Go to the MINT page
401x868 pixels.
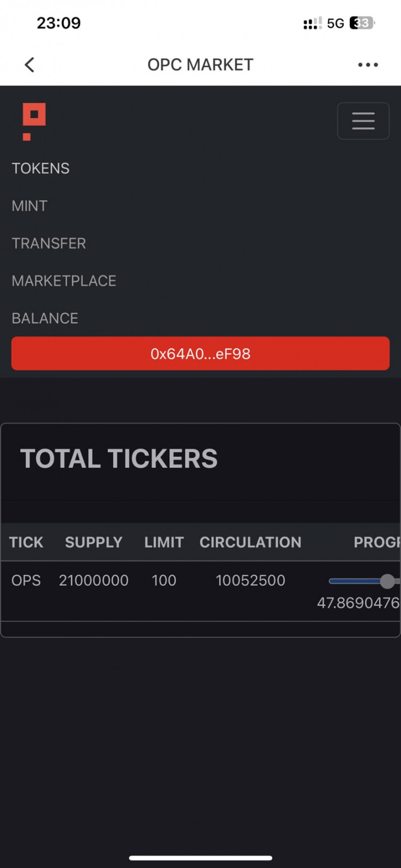29,206
